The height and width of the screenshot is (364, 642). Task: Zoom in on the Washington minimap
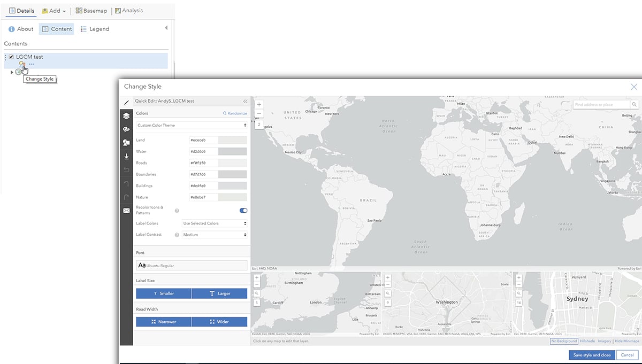(x=388, y=278)
